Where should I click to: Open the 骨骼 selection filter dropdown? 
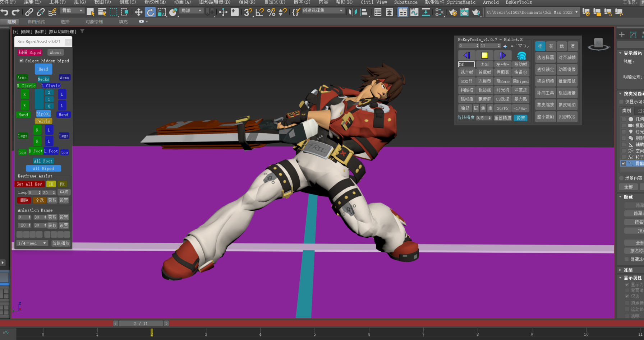[x=72, y=11]
